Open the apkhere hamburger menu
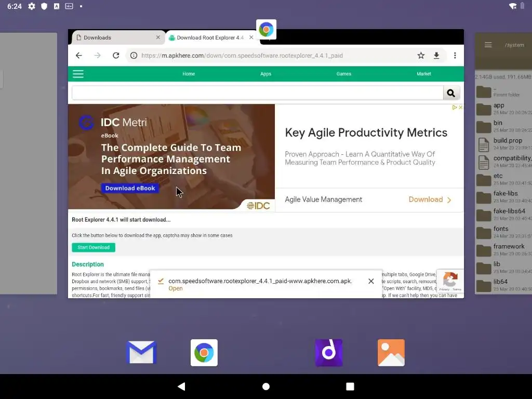The image size is (532, 399). click(78, 74)
